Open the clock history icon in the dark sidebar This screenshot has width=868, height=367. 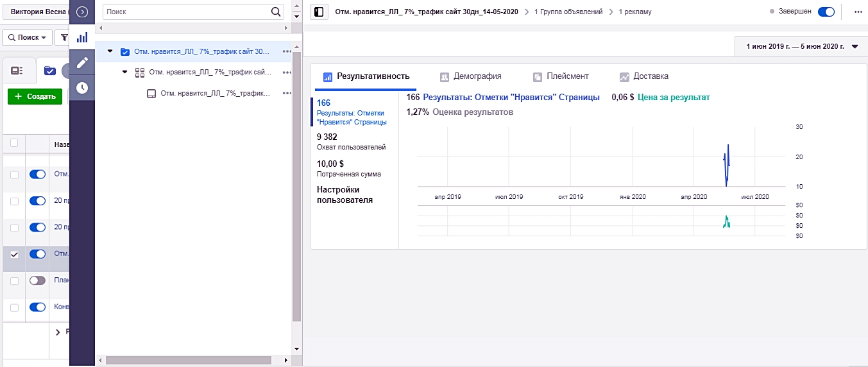[x=82, y=88]
